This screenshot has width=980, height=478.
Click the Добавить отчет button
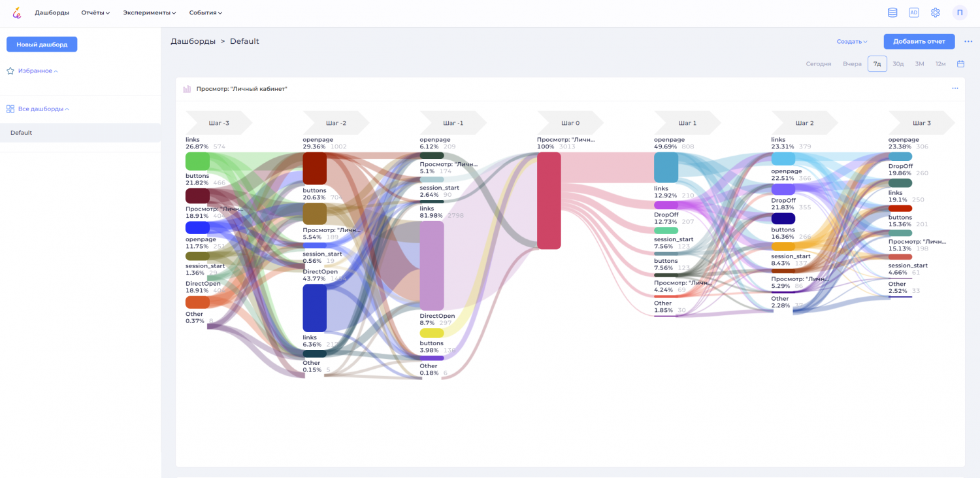919,41
